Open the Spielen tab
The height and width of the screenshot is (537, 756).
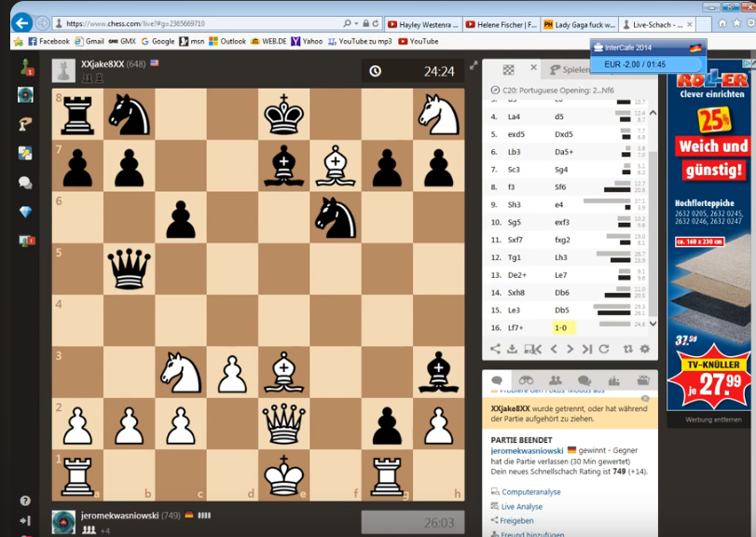pos(570,69)
